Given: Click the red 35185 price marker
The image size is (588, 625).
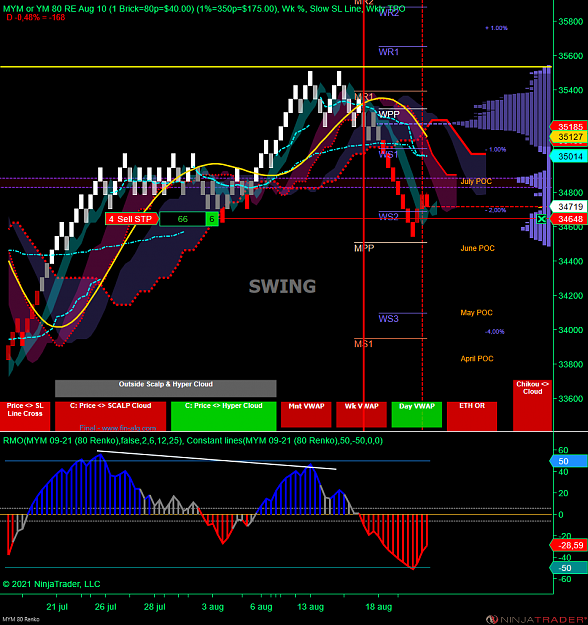Looking at the screenshot, I should [x=569, y=127].
